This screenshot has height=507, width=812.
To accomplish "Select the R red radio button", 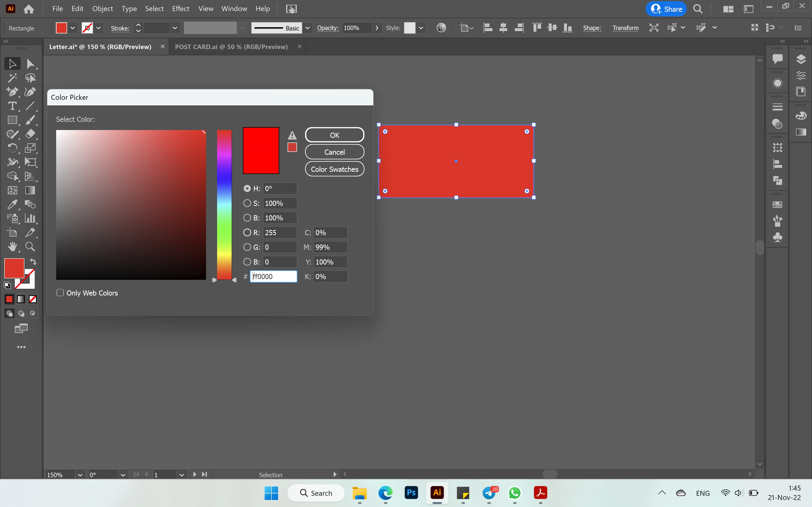I will tap(247, 232).
